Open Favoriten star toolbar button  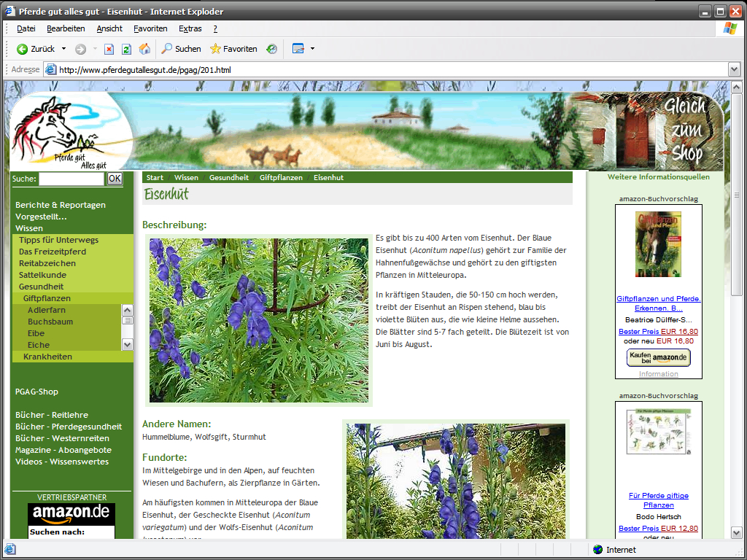pos(233,49)
